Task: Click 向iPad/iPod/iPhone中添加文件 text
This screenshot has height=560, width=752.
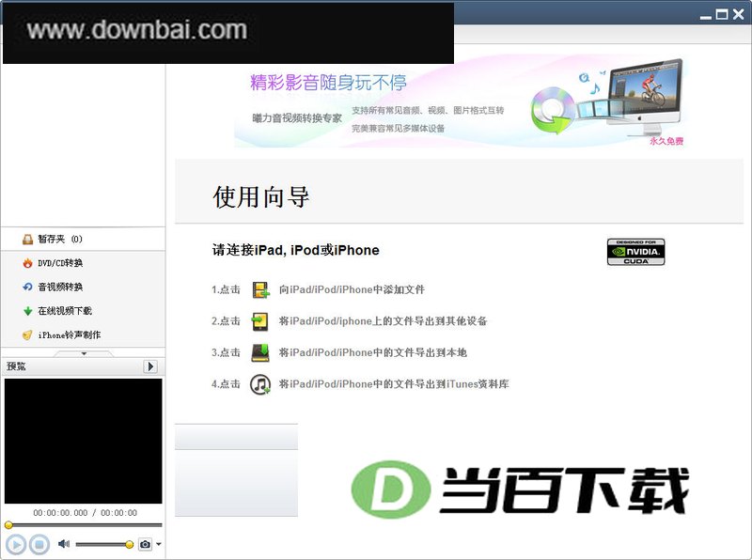Action: pyautogui.click(x=352, y=289)
